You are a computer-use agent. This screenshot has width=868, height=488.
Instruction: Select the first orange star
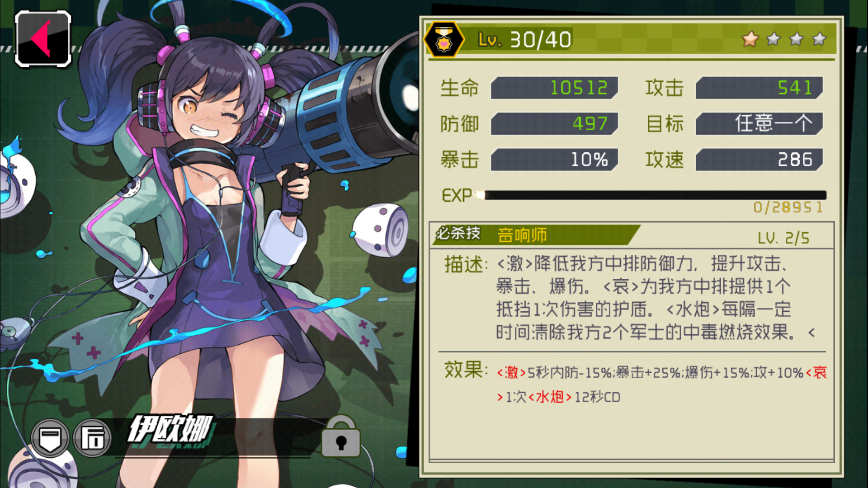point(750,39)
